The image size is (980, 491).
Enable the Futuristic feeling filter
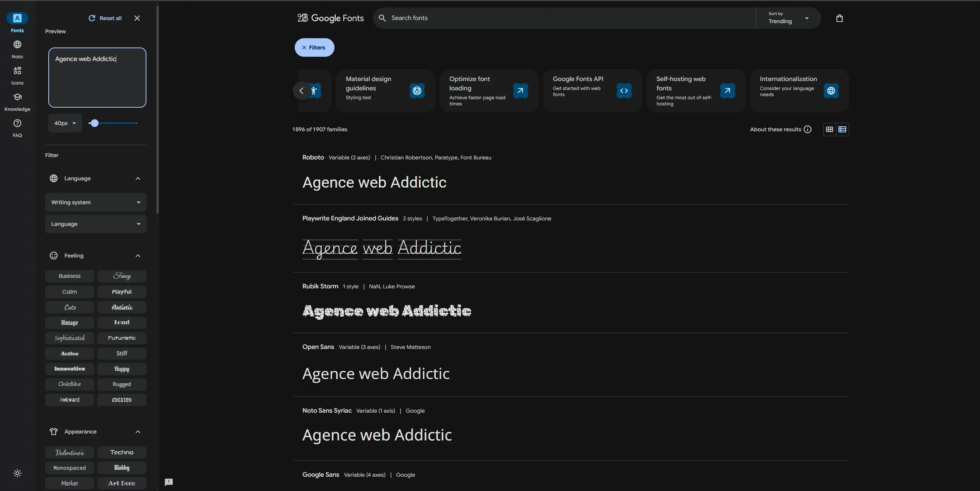pyautogui.click(x=122, y=338)
